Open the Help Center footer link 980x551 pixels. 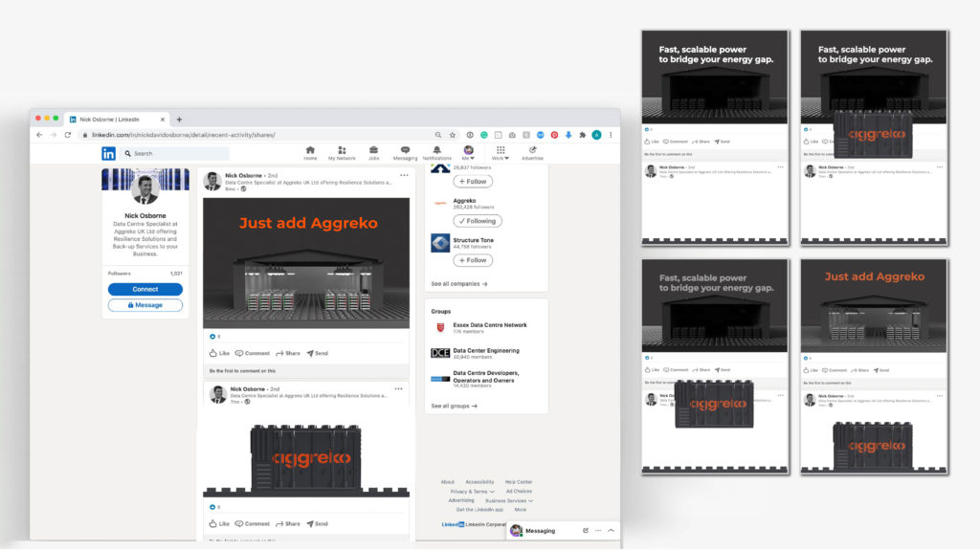[x=519, y=482]
